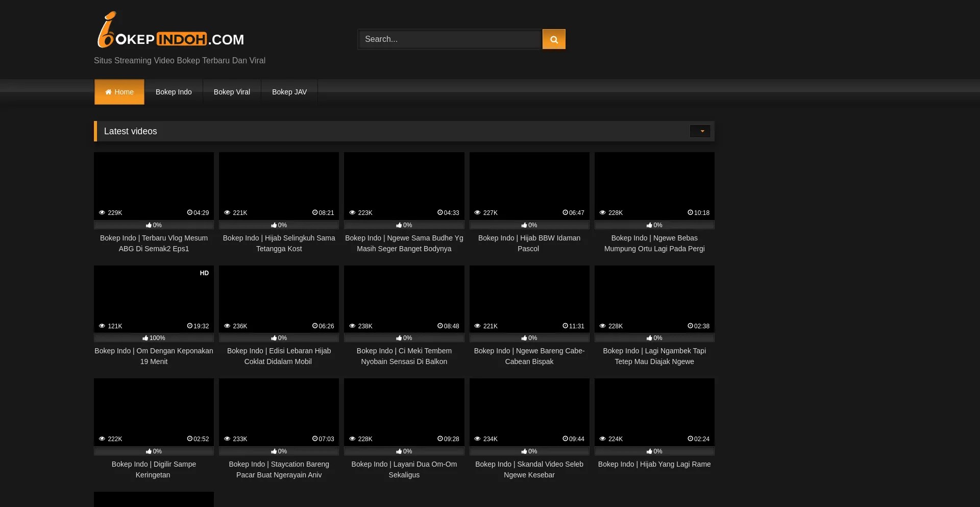
Task: Click the Latest videos section heading
Action: pyautogui.click(x=131, y=131)
